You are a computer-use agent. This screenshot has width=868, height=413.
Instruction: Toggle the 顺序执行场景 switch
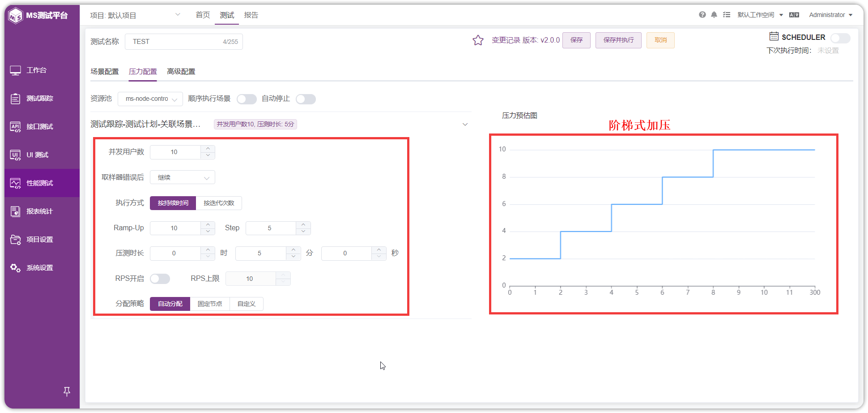pos(247,99)
